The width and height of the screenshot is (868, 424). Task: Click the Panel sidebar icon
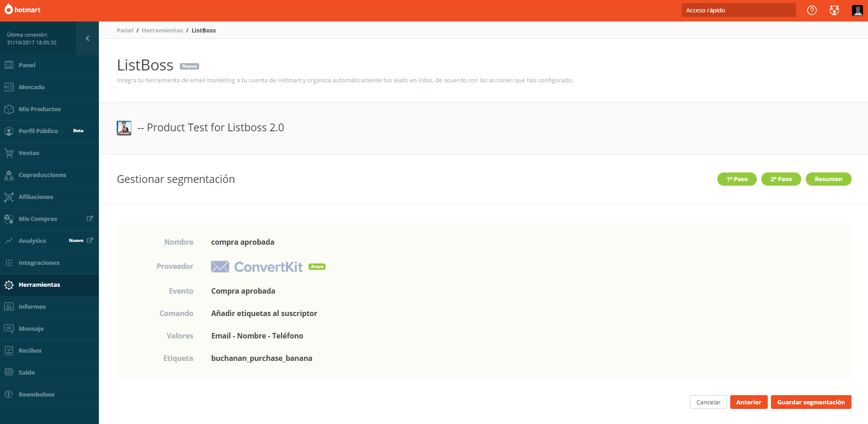coord(9,65)
